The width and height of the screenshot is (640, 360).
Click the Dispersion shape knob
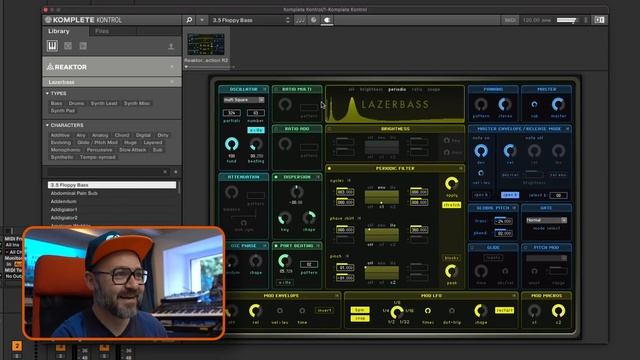(309, 218)
